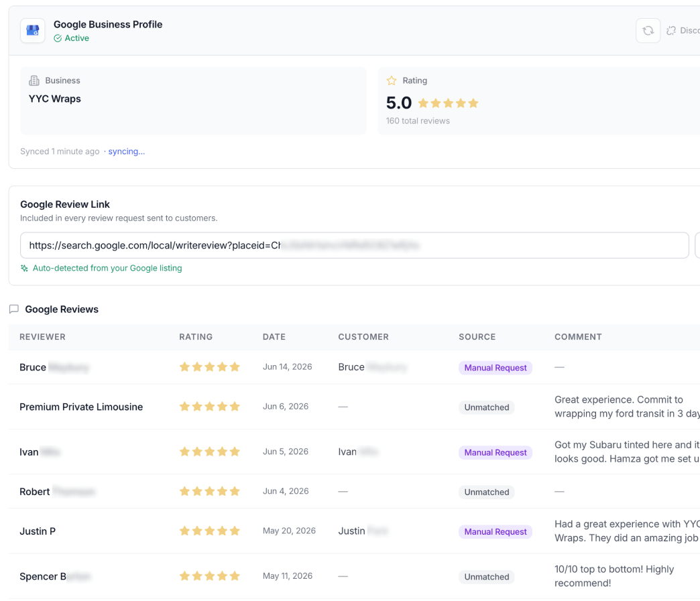Click the Unmatched badge in Robert's row
This screenshot has width=700, height=601.
click(487, 492)
